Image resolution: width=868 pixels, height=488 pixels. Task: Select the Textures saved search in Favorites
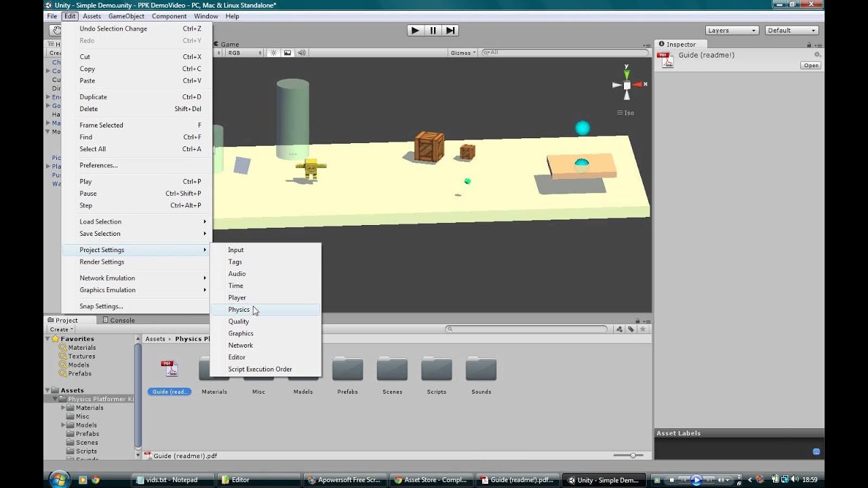coord(81,357)
